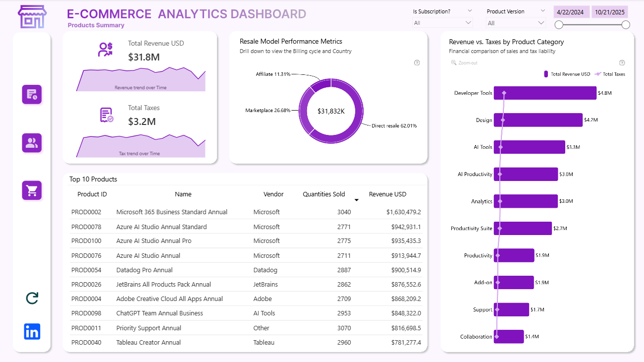Sort by Revenue USD column header
Screen dimensions: 644x362
point(387,194)
